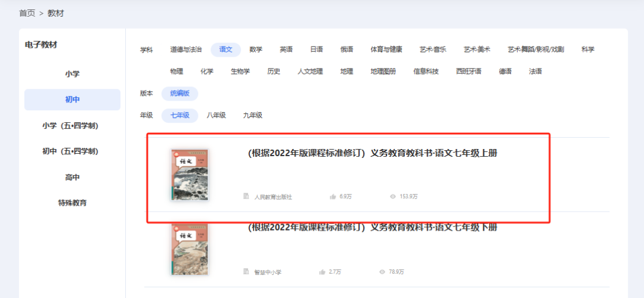Click the 教材 breadcrumb item
This screenshot has width=644, height=298.
tap(56, 13)
